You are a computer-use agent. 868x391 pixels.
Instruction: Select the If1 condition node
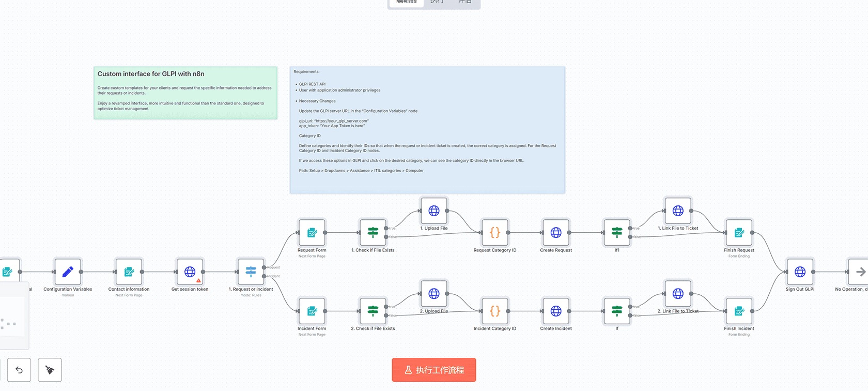(617, 233)
